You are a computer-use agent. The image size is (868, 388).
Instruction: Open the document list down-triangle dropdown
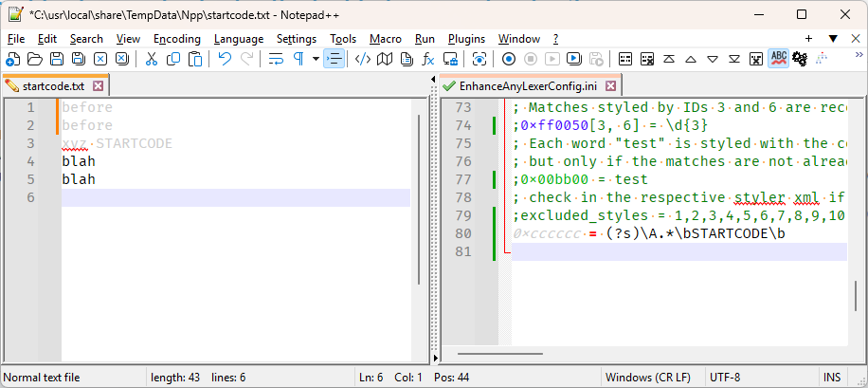click(x=832, y=39)
